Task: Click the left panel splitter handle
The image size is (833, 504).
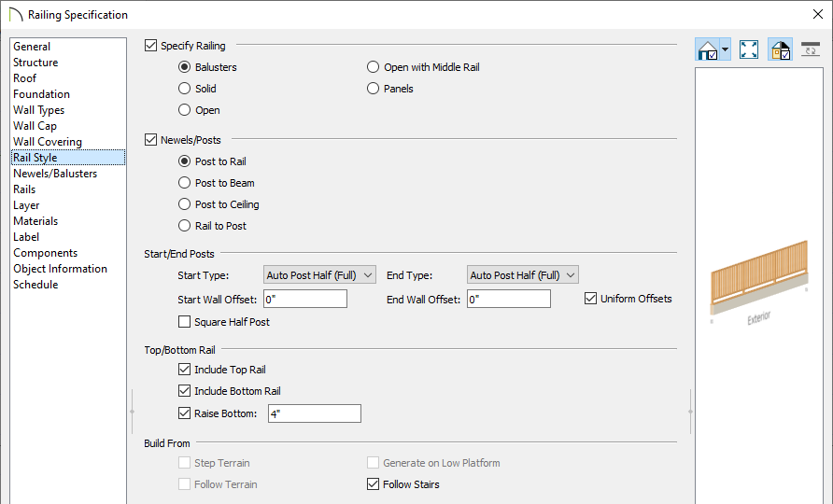Action: pos(132,411)
